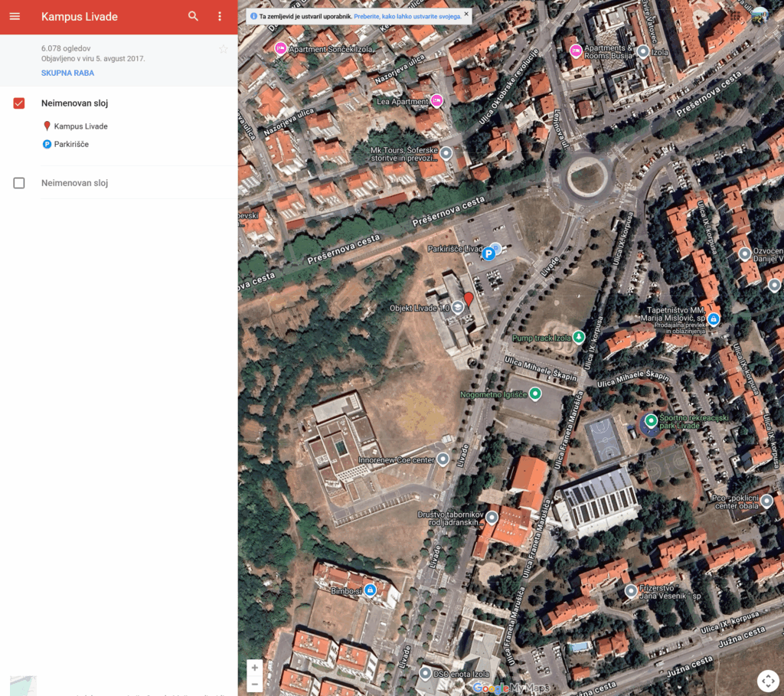The height and width of the screenshot is (696, 784).
Task: Enable the second unchecked Neimenovan sloj layer
Action: (19, 183)
